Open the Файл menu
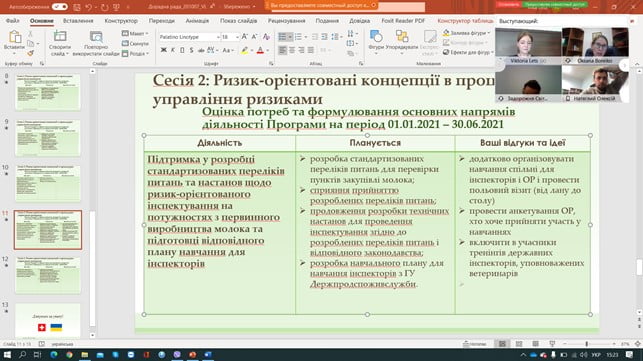This screenshot has width=643, height=361. [x=13, y=21]
